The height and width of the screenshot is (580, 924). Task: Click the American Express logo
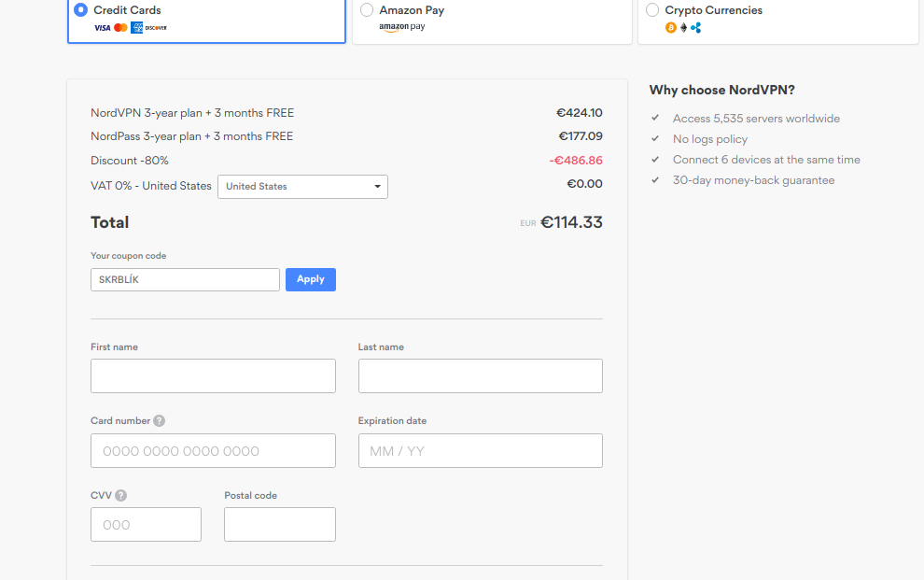coord(136,28)
